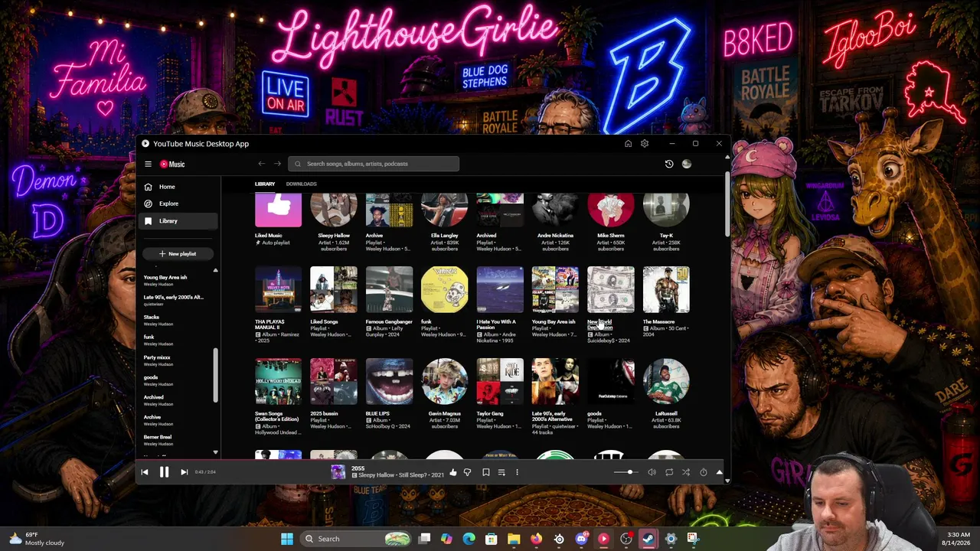The height and width of the screenshot is (551, 980).
Task: Open more actions for playing song
Action: click(517, 472)
